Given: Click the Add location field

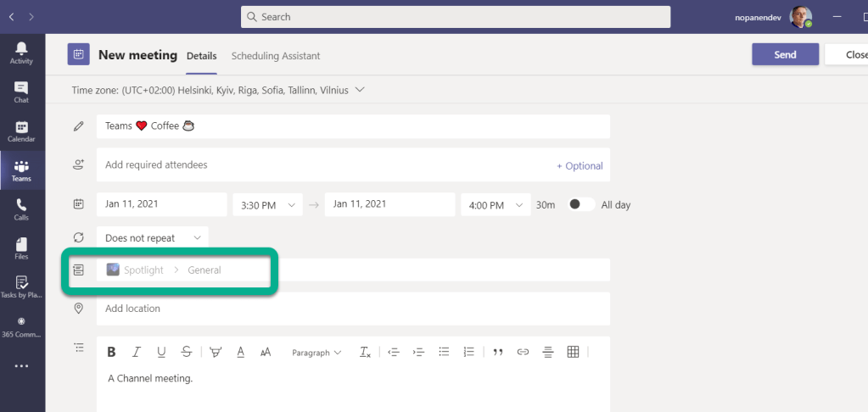Looking at the screenshot, I should click(x=352, y=309).
